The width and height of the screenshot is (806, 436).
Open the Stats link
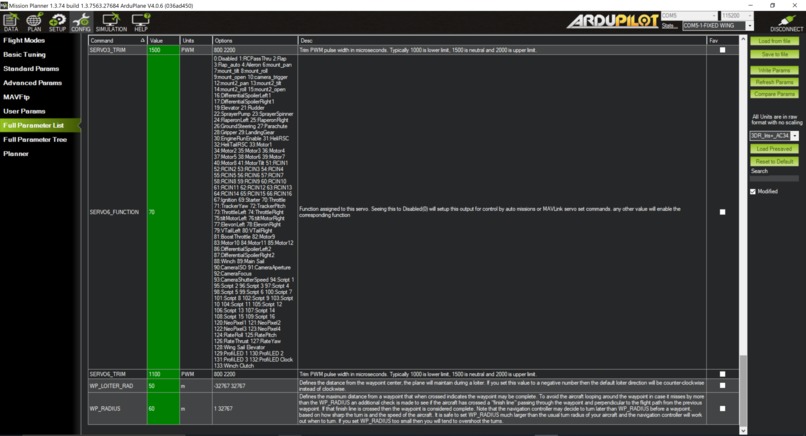[x=669, y=26]
